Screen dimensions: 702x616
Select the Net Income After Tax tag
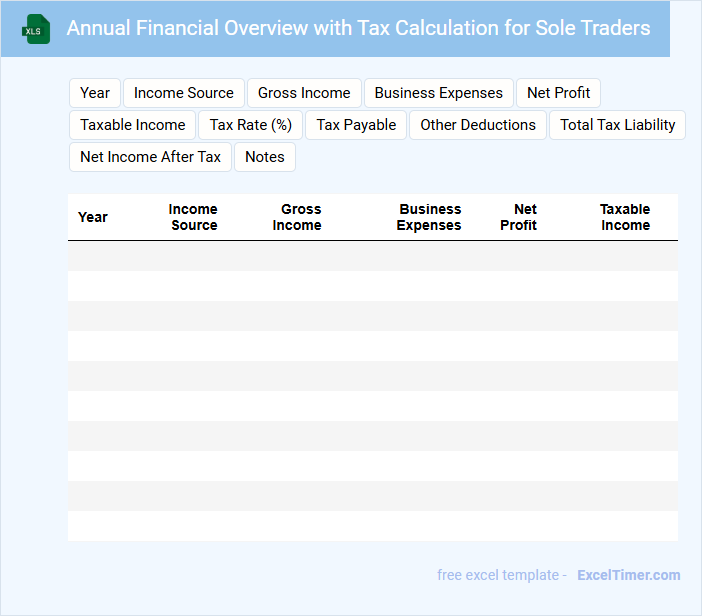(151, 157)
